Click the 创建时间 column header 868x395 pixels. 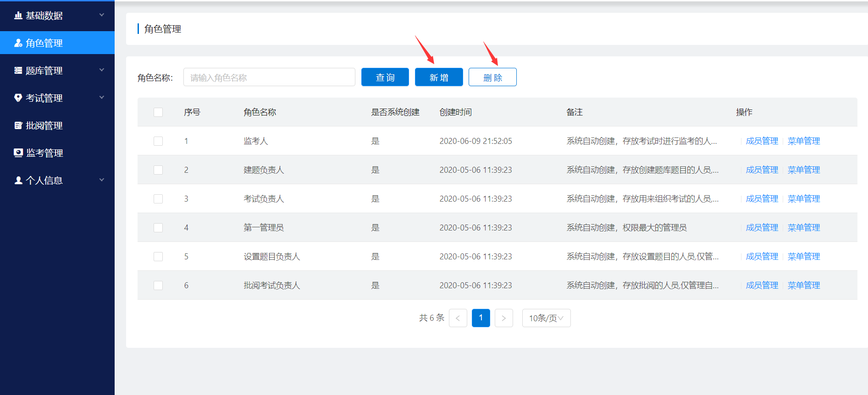[456, 112]
